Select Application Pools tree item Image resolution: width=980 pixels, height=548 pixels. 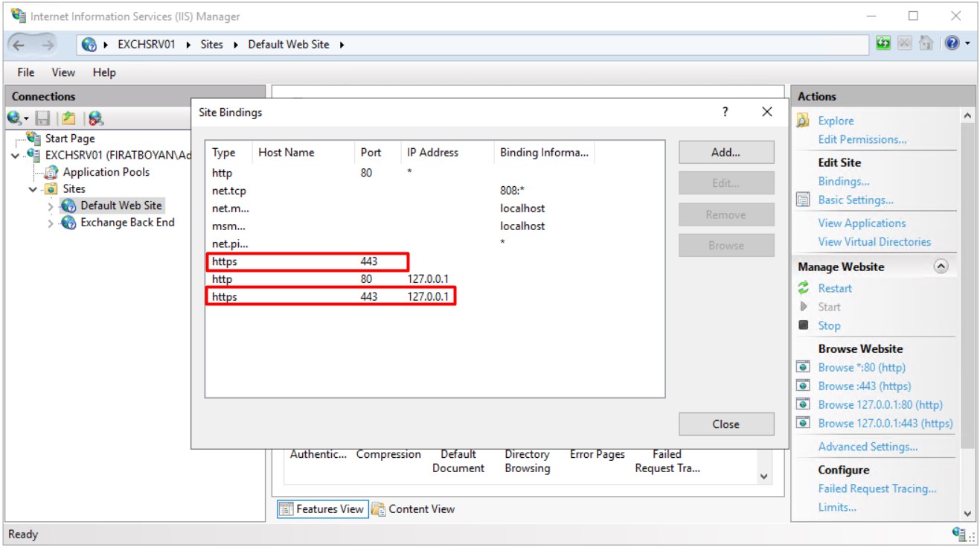[106, 172]
